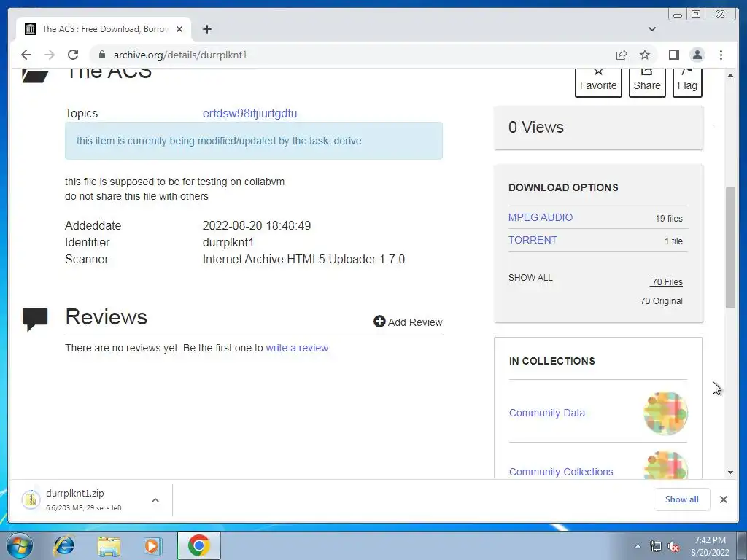
Task: Flag this item with the Flag button
Action: [687, 82]
